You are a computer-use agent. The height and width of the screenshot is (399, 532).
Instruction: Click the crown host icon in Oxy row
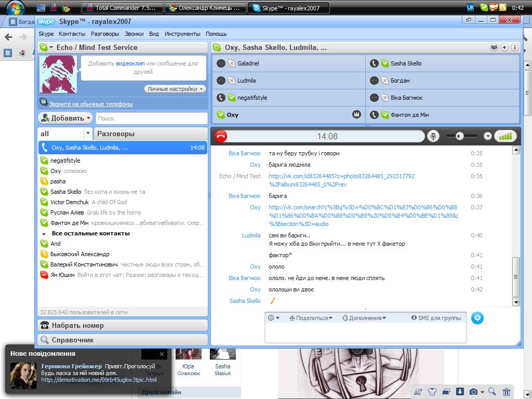click(x=356, y=114)
